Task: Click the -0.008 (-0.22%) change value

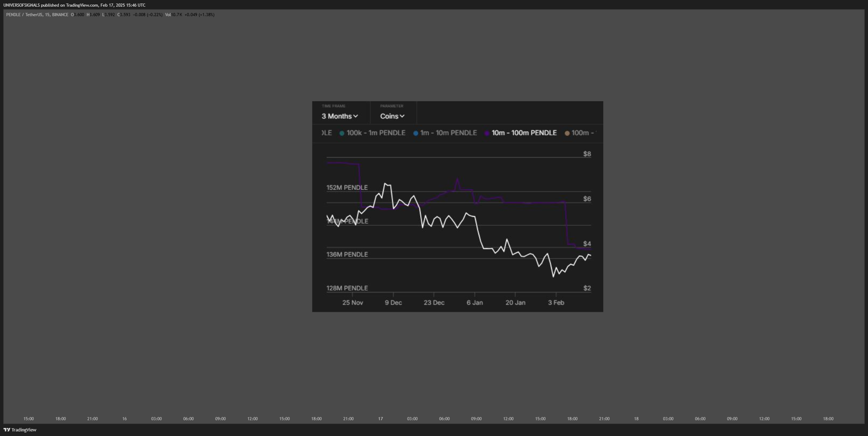Action: coord(148,15)
